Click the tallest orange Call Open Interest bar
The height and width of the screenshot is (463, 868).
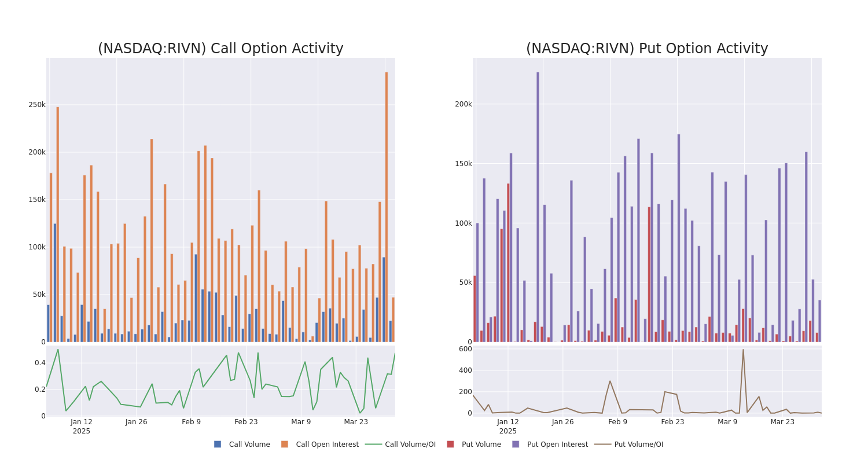click(387, 207)
